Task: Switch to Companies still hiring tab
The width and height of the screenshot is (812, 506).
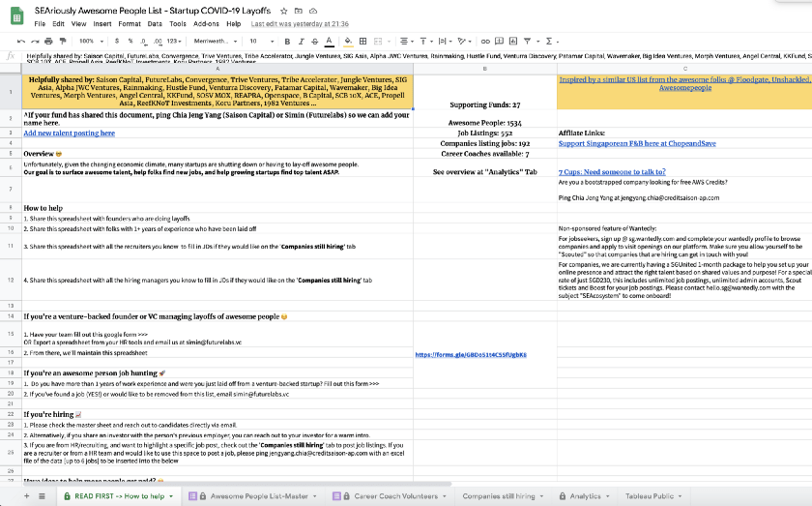Action: [503, 496]
